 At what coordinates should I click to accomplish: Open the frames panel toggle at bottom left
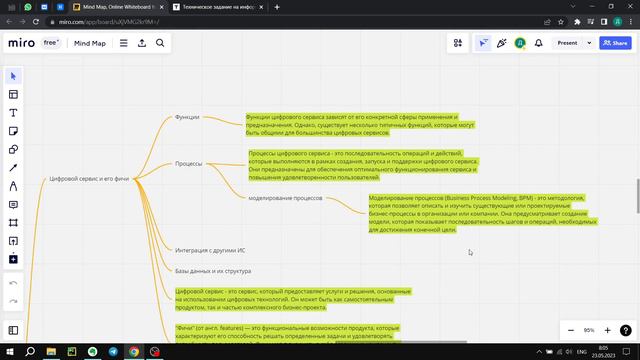click(13, 330)
